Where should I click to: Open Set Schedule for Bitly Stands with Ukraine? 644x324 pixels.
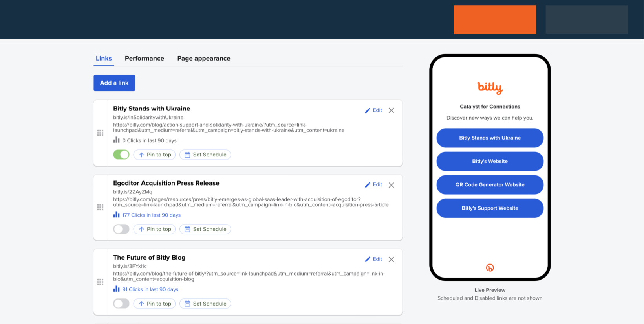[x=205, y=155]
